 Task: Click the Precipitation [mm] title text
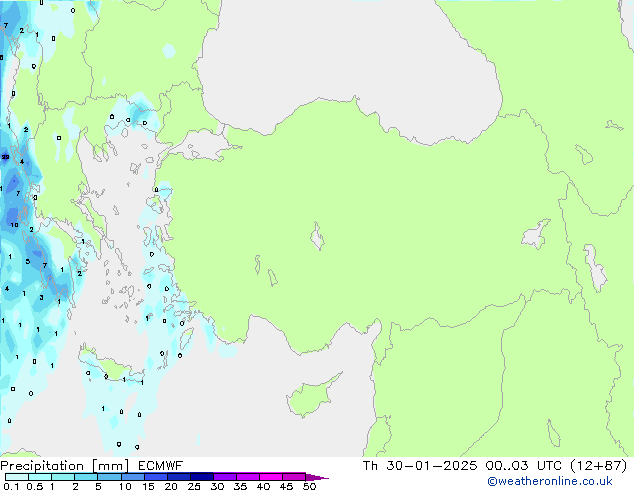(x=59, y=465)
